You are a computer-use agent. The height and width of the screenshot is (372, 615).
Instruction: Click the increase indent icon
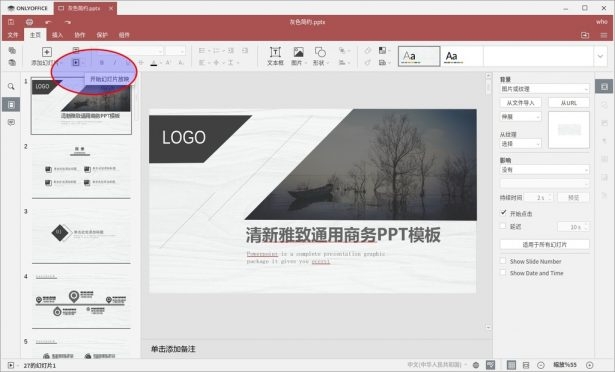pos(245,51)
